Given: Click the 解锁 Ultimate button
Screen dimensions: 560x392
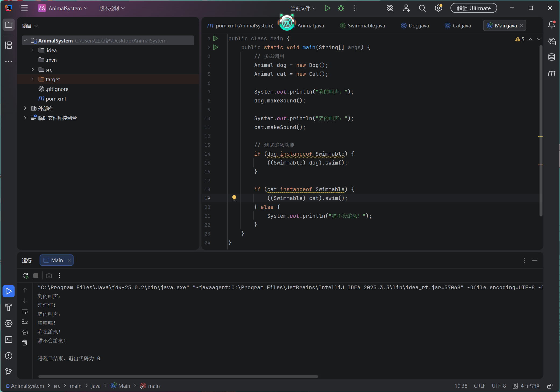Looking at the screenshot, I should click(473, 8).
